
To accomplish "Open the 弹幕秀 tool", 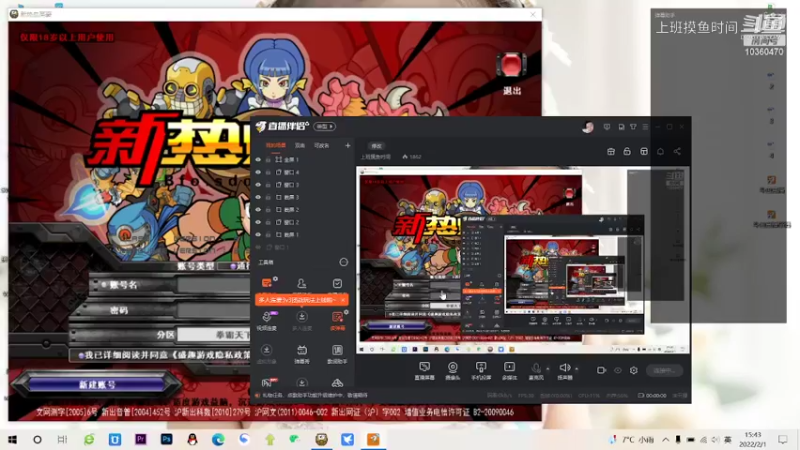I will click(302, 354).
